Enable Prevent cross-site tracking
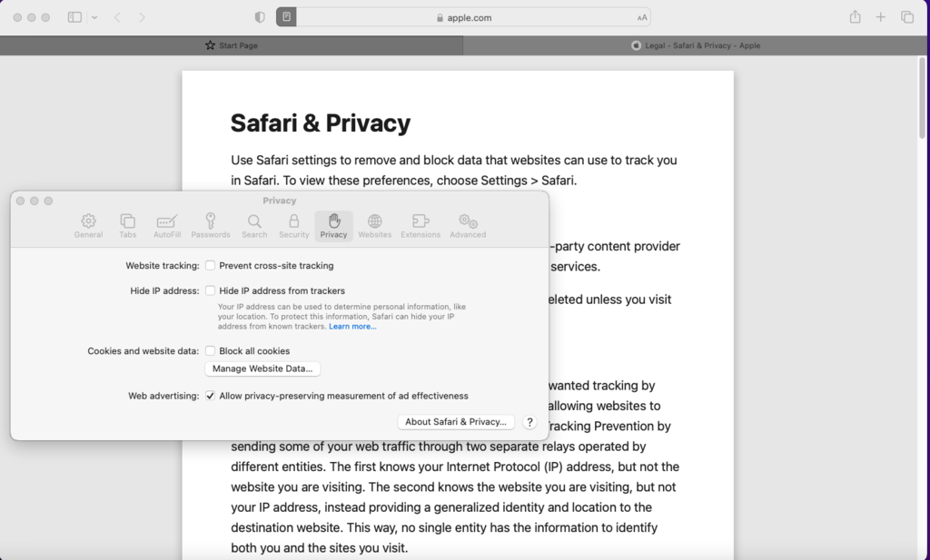Viewport: 930px width, 560px height. pyautogui.click(x=210, y=266)
